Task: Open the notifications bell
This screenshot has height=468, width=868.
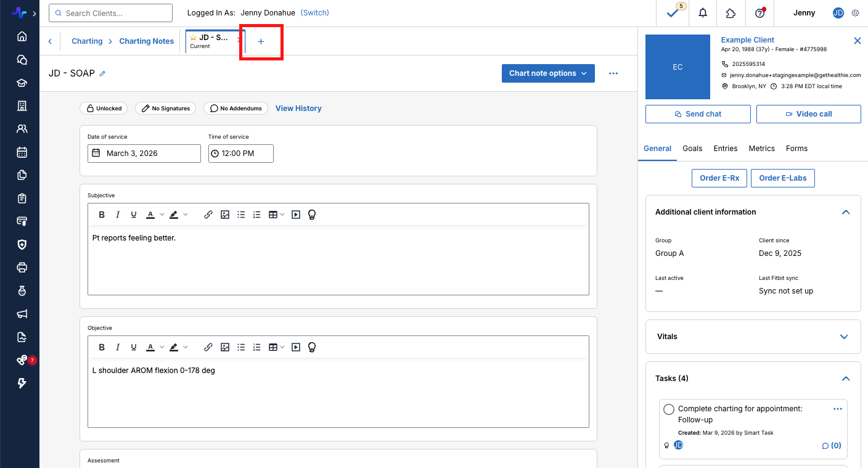Action: point(703,13)
